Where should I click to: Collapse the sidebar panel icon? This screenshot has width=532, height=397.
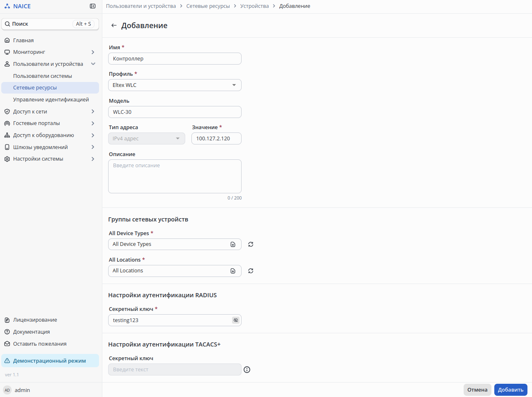click(x=92, y=6)
